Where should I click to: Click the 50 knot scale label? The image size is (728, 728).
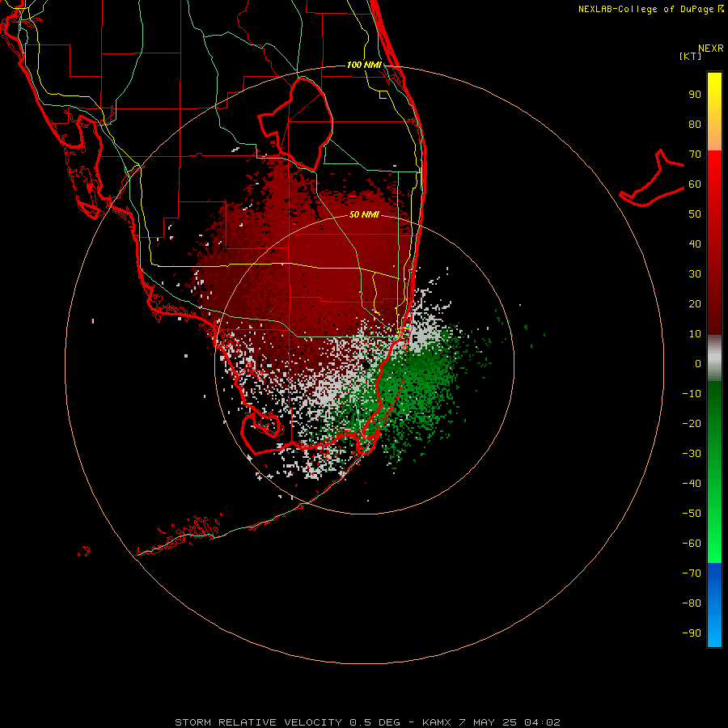695,214
